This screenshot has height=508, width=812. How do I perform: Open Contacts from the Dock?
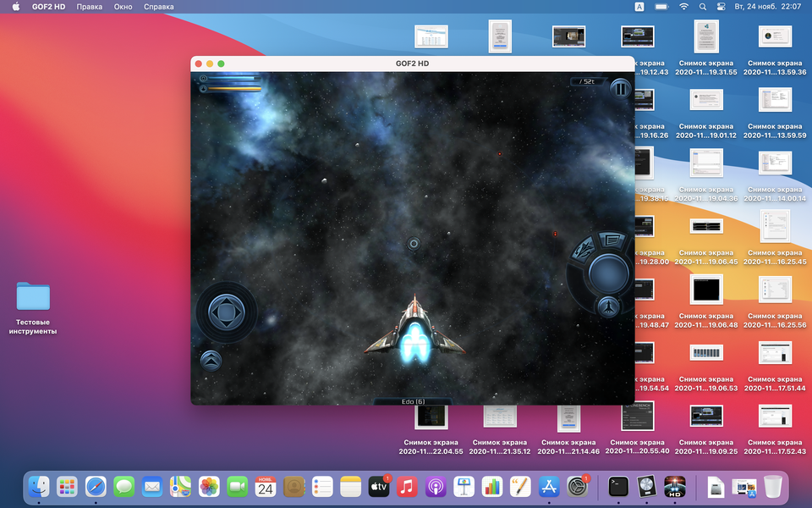click(294, 487)
